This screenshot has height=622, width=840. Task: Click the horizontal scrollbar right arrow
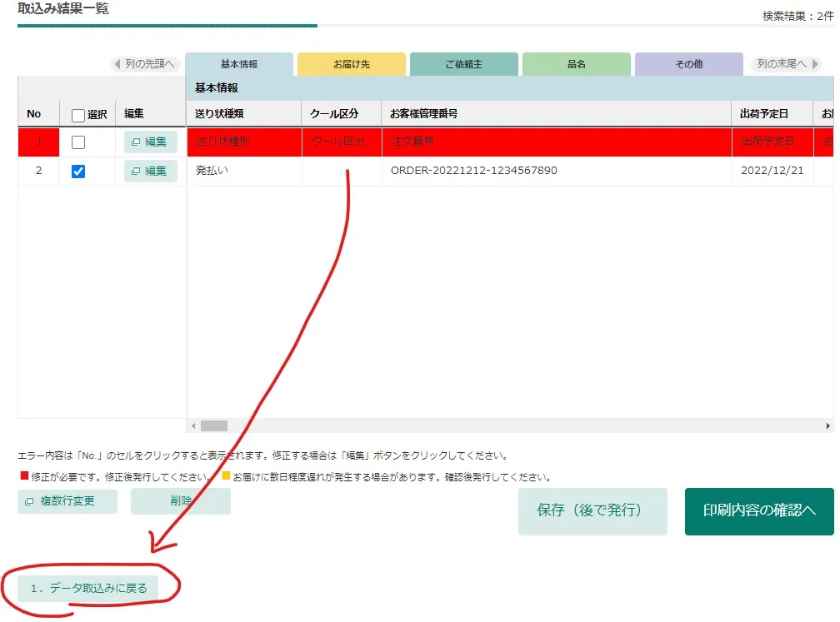pos(827,426)
